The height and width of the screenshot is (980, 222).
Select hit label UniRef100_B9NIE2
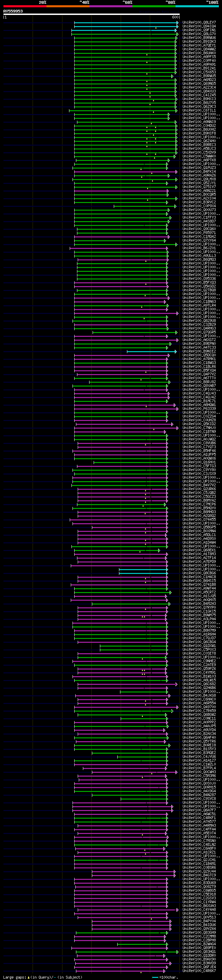(199, 351)
